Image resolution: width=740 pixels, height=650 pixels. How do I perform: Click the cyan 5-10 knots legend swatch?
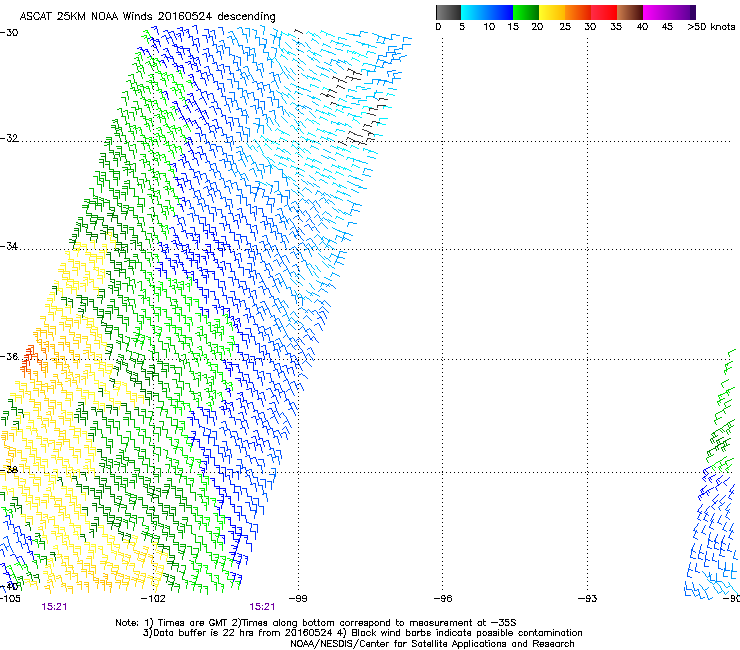473,12
